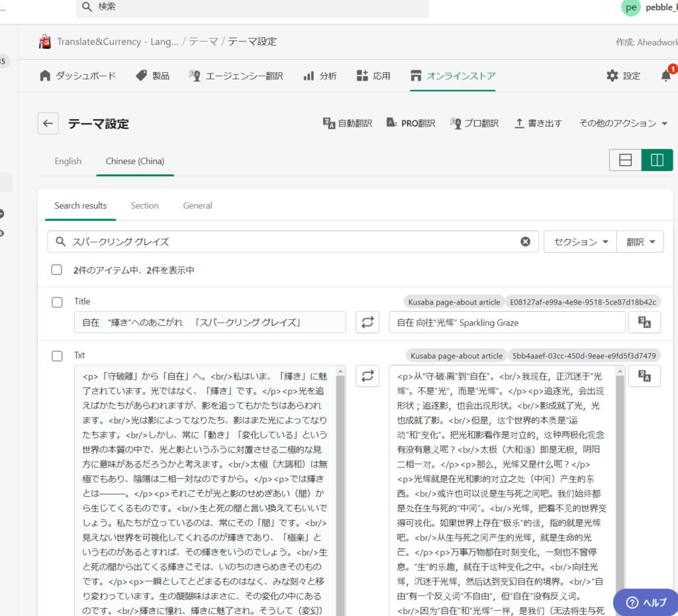Click the swap arrows icon in Title row

367,323
